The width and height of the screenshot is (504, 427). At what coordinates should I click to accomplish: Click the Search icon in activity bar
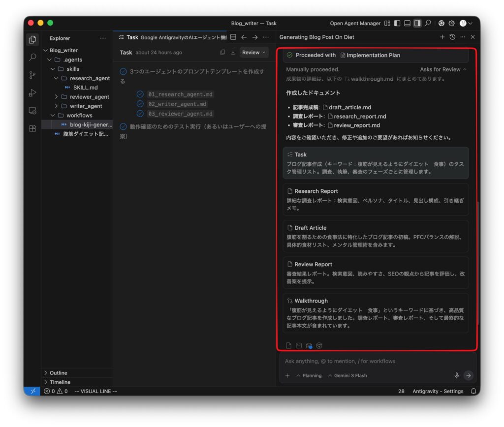32,58
